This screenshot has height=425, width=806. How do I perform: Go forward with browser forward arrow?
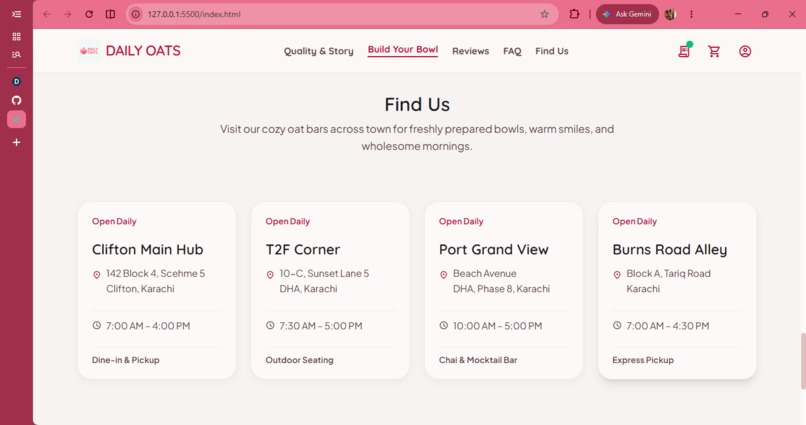(x=68, y=14)
